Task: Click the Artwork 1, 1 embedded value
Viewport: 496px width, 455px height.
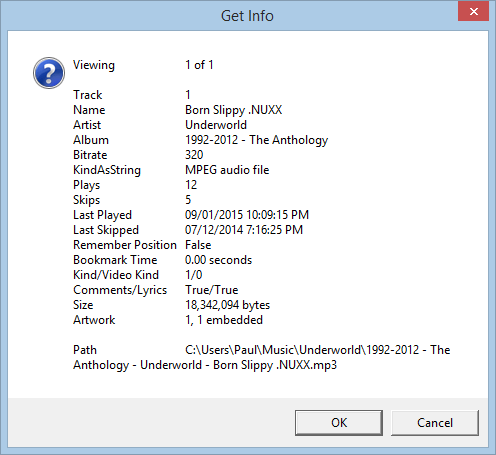Action: pos(224,320)
